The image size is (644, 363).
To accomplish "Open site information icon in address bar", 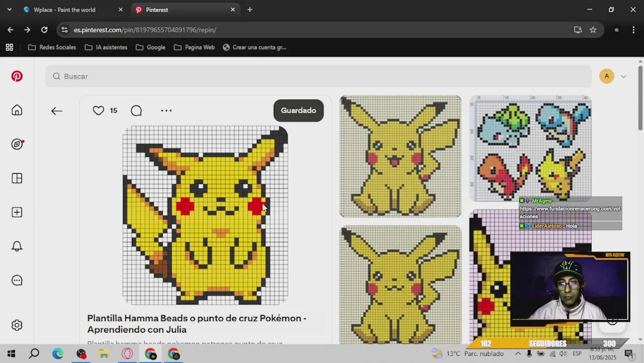I will [64, 30].
